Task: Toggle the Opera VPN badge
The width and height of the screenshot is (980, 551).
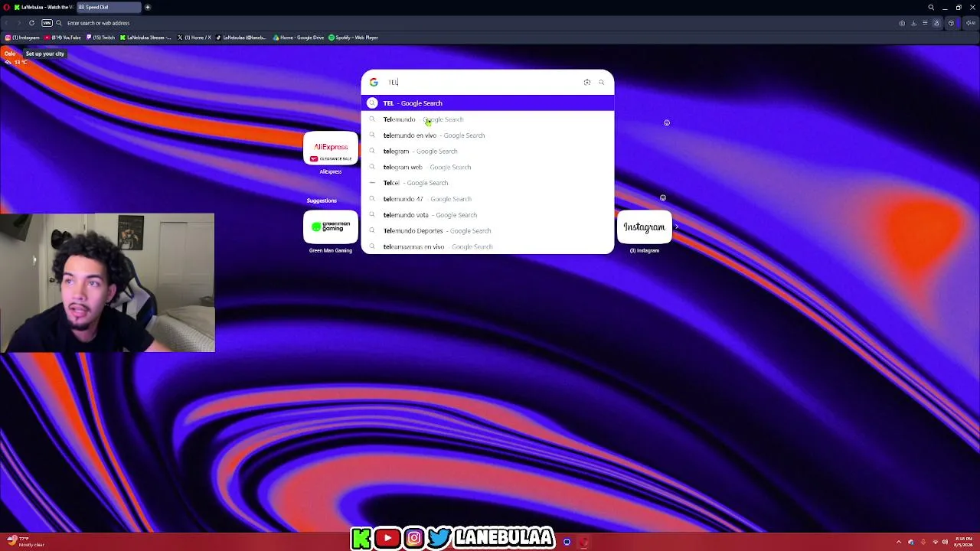Action: [47, 23]
